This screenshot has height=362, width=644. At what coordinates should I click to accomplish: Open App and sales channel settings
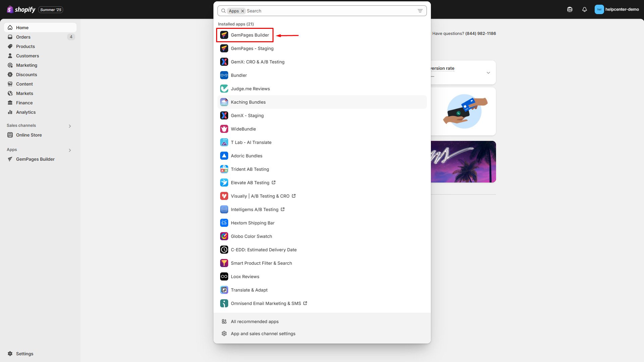pos(263,333)
